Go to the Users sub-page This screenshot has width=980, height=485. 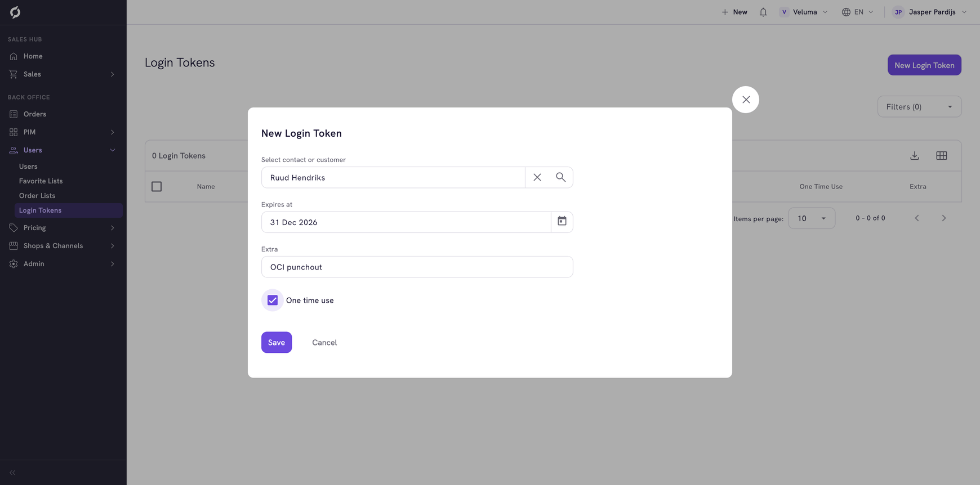pyautogui.click(x=28, y=167)
